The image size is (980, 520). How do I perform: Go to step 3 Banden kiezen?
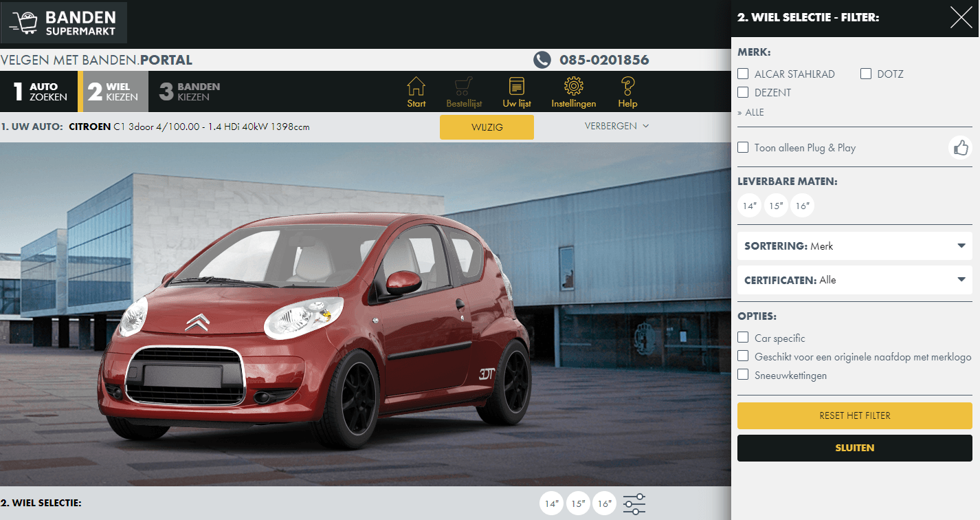(190, 91)
